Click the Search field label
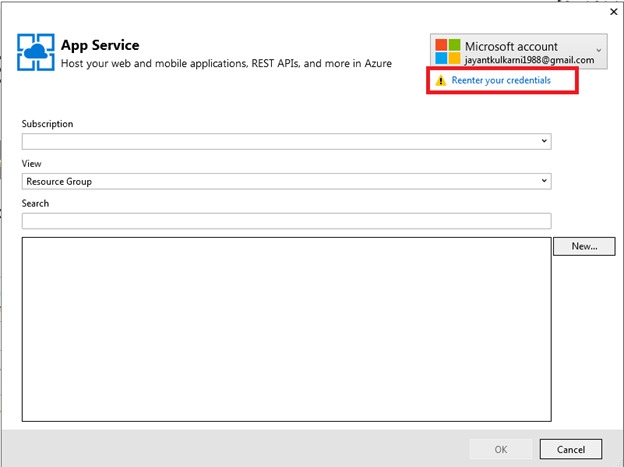Image resolution: width=624 pixels, height=467 pixels. (35, 203)
